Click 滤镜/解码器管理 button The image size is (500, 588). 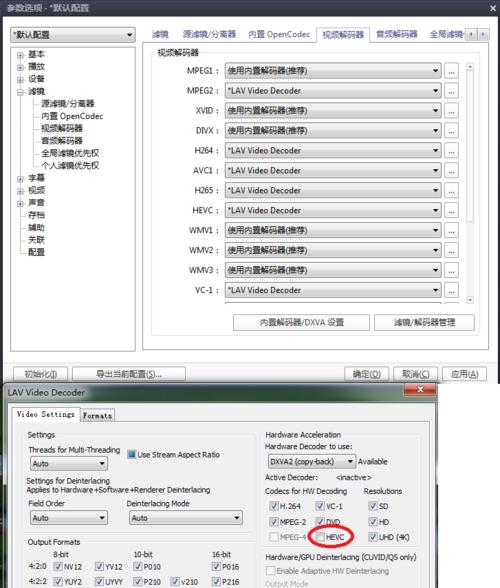(x=424, y=322)
